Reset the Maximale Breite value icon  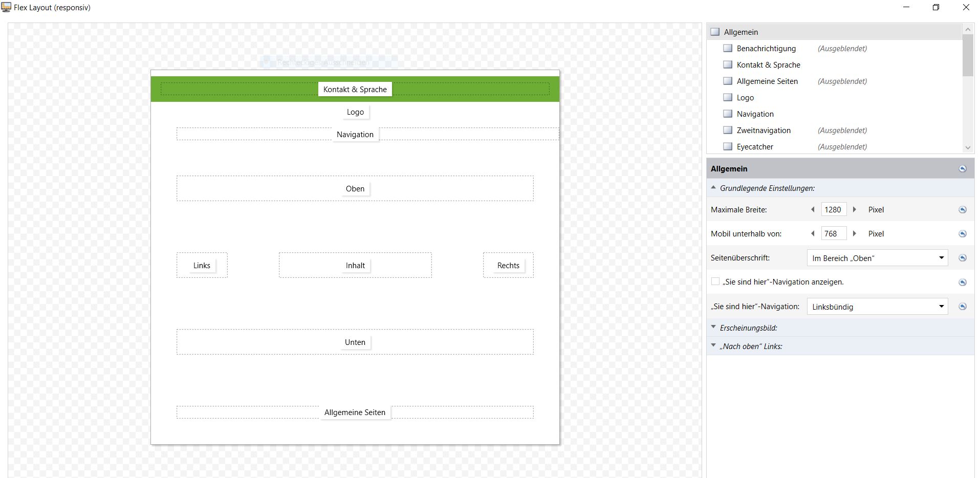[x=962, y=210]
